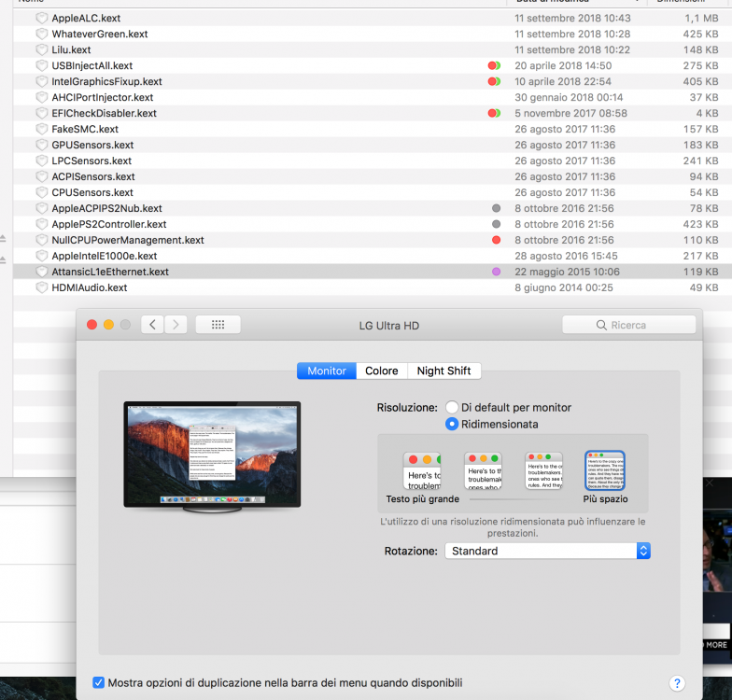Image resolution: width=732 pixels, height=700 pixels.
Task: Toggle 'Mostra opzioni di duplicazione' checkbox
Action: pyautogui.click(x=99, y=683)
